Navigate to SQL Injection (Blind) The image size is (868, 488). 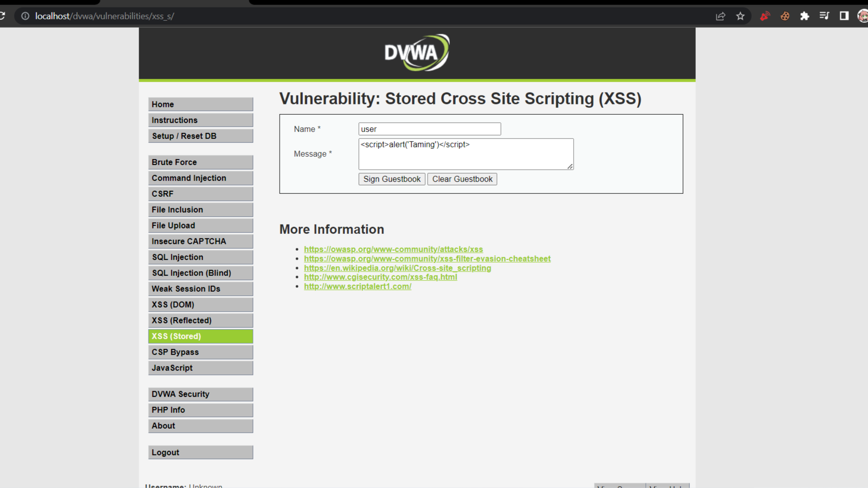coord(200,272)
